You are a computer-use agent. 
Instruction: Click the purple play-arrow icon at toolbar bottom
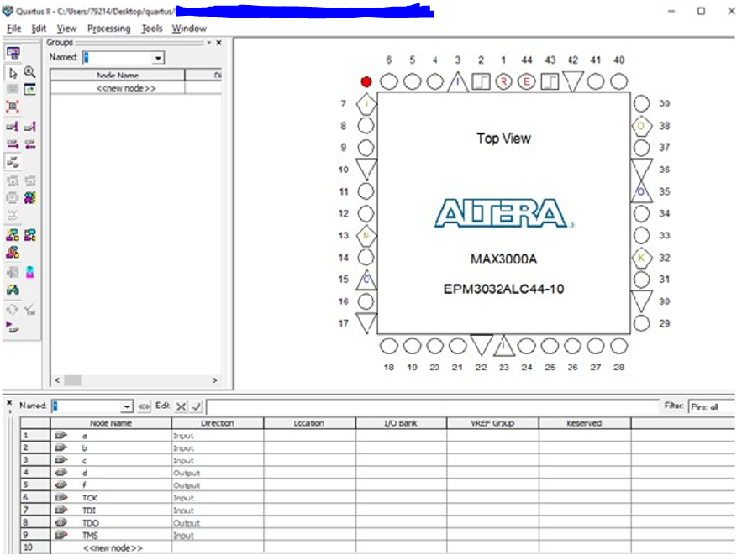(x=13, y=327)
